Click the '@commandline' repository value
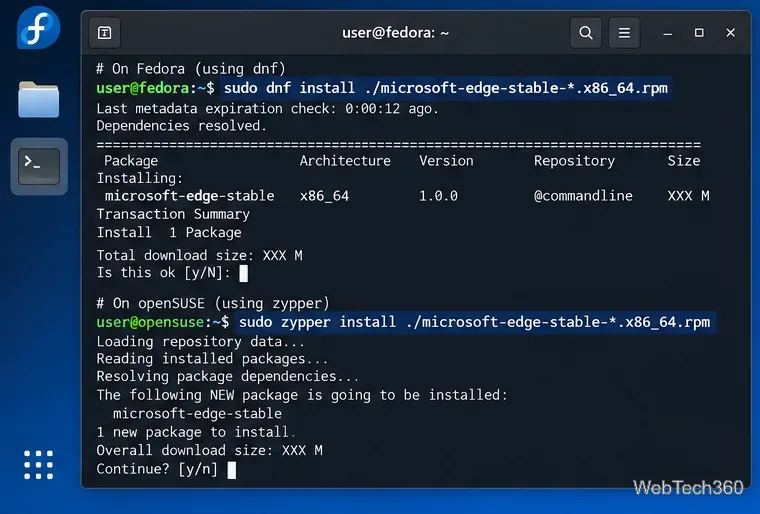 (x=583, y=195)
